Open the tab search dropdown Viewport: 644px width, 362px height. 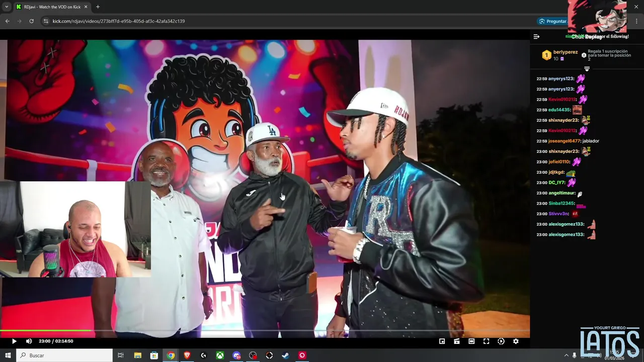tap(7, 7)
